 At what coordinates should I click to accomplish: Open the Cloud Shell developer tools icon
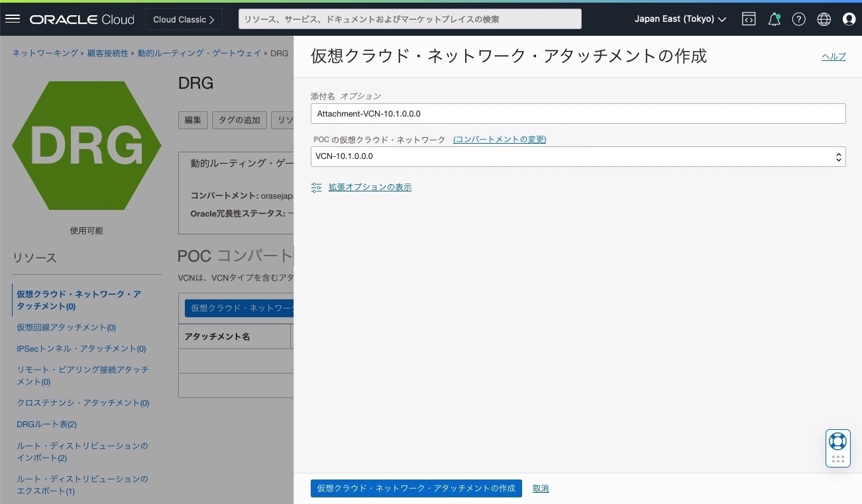click(x=748, y=19)
